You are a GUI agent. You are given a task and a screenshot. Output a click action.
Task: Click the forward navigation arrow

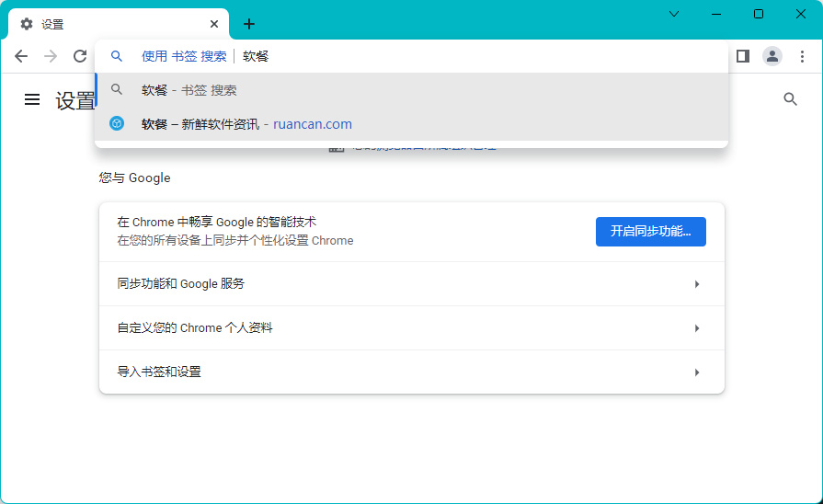point(51,56)
